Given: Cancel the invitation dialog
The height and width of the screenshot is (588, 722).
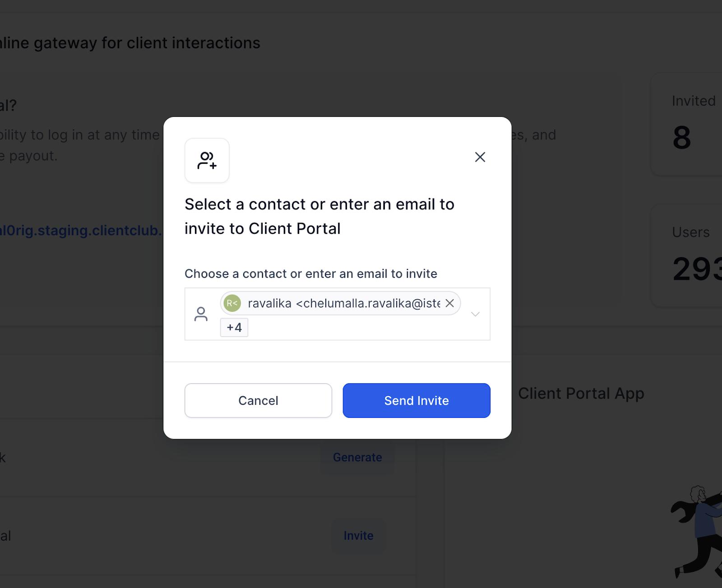Looking at the screenshot, I should [258, 401].
